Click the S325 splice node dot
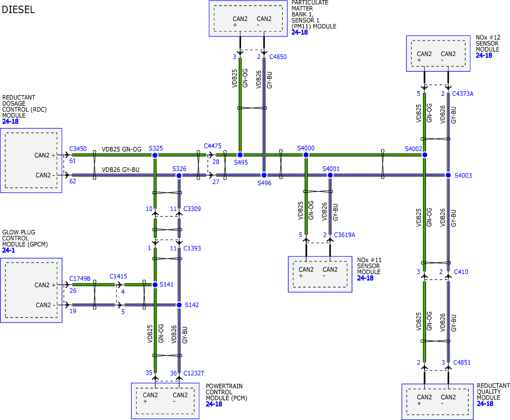The height and width of the screenshot is (420, 510). click(x=155, y=155)
